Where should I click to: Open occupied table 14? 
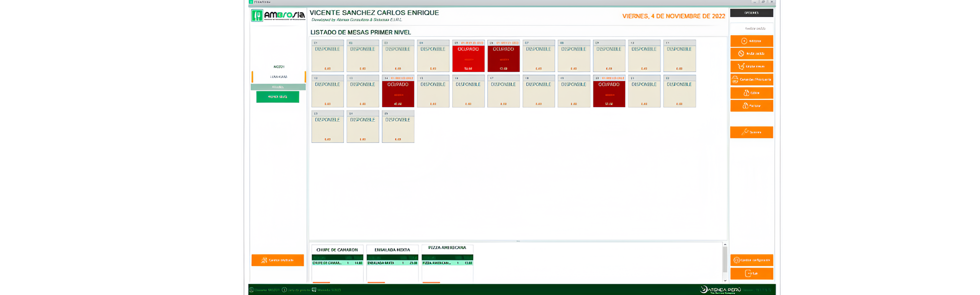pyautogui.click(x=398, y=91)
